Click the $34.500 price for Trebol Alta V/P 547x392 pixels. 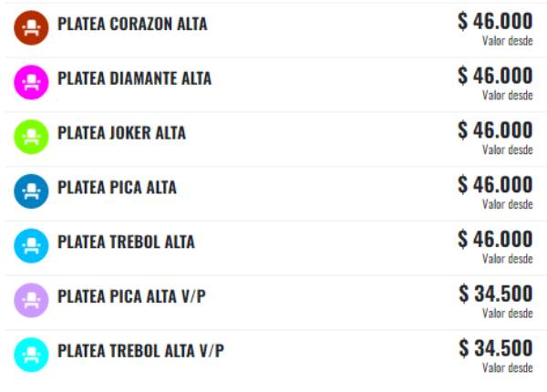tap(496, 348)
